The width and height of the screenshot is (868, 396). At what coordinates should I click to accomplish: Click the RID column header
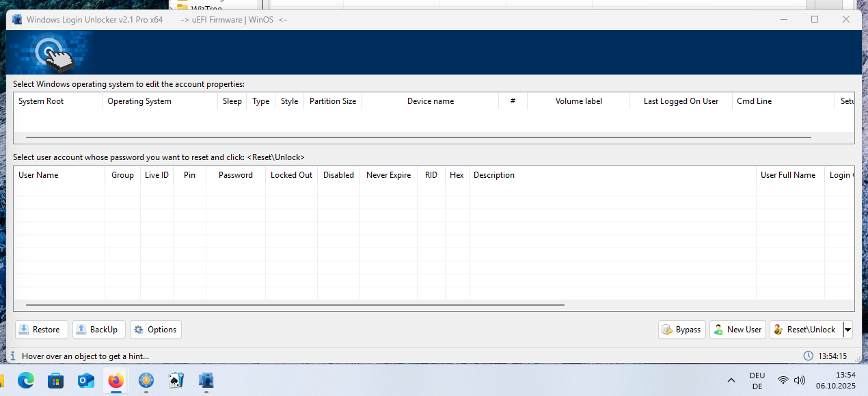431,175
